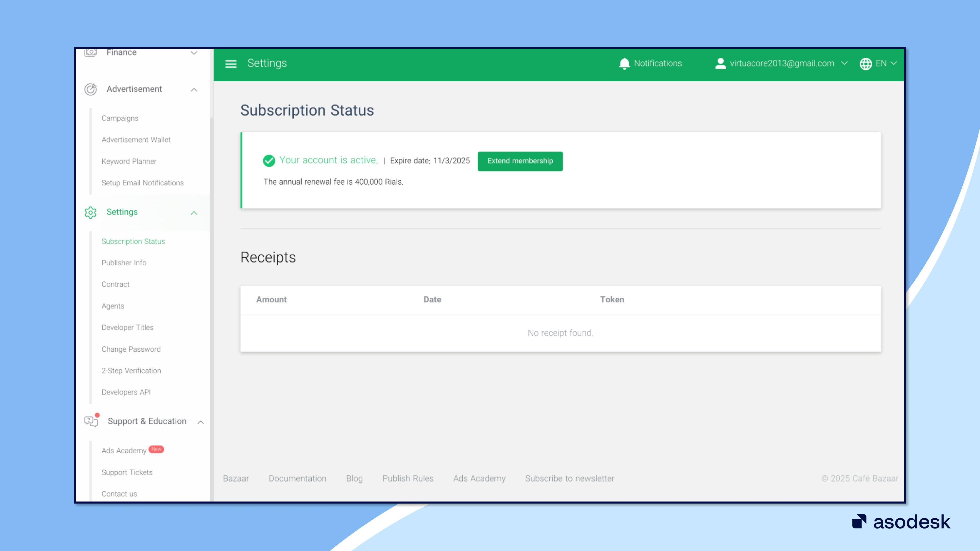The height and width of the screenshot is (551, 980).
Task: Select the Keyword Planner menu item
Action: pyautogui.click(x=129, y=161)
